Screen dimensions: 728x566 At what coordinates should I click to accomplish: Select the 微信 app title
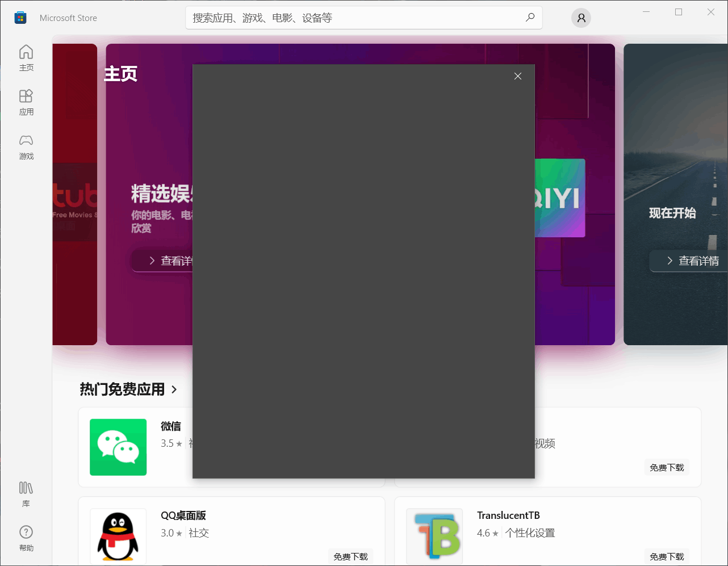[x=171, y=426]
